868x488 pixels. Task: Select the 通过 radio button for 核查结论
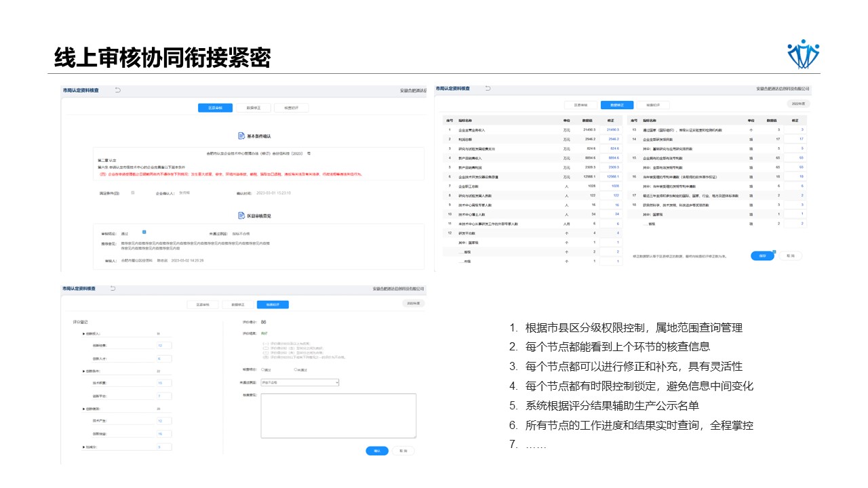click(263, 369)
